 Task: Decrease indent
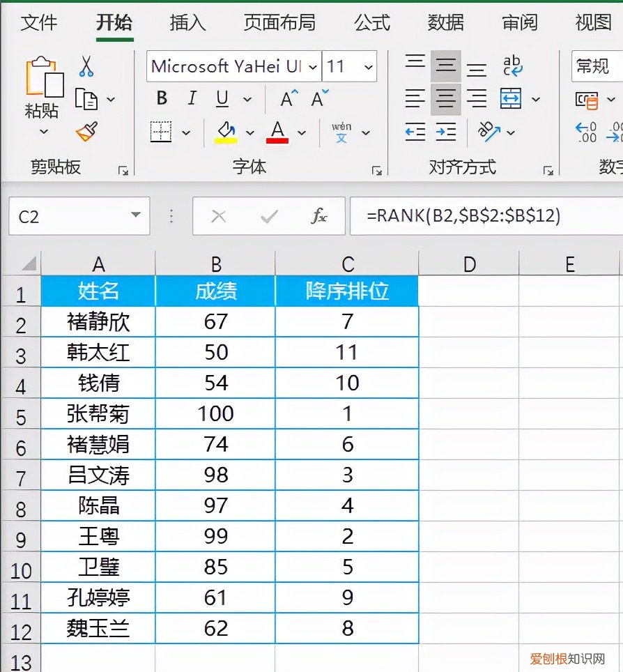tap(415, 132)
